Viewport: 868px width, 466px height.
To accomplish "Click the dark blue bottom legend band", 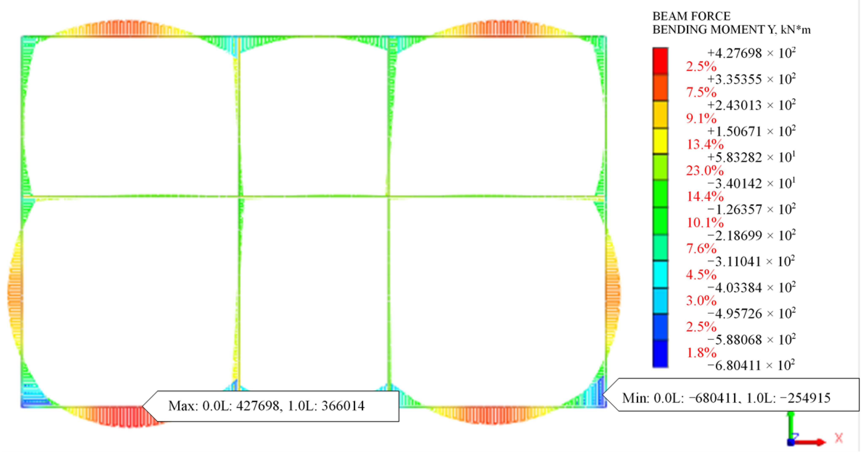I will tap(660, 353).
